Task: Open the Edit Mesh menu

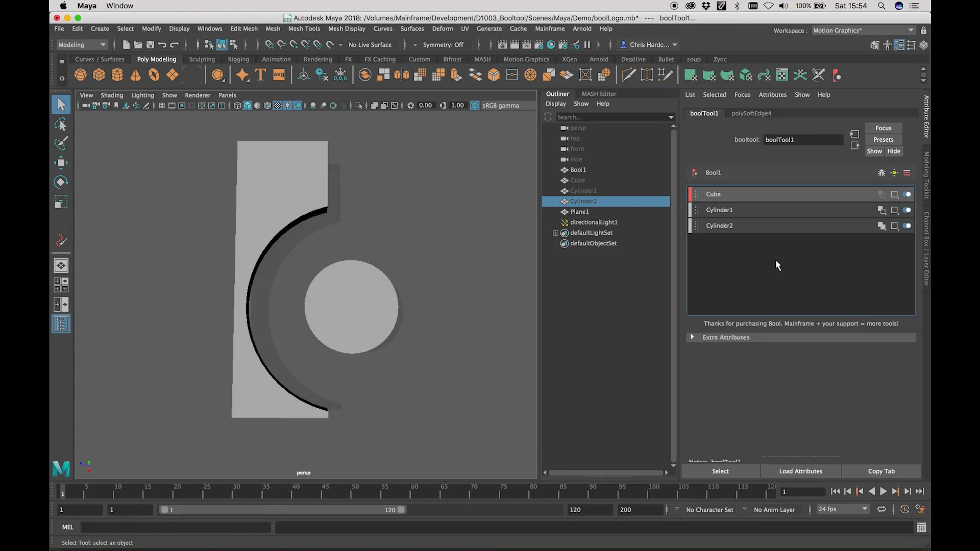Action: (243, 28)
